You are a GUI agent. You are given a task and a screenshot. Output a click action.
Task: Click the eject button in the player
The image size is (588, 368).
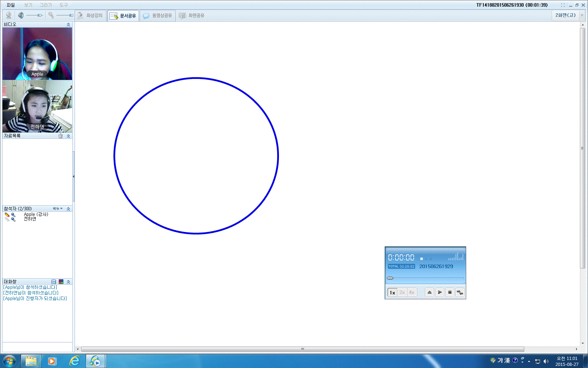429,292
